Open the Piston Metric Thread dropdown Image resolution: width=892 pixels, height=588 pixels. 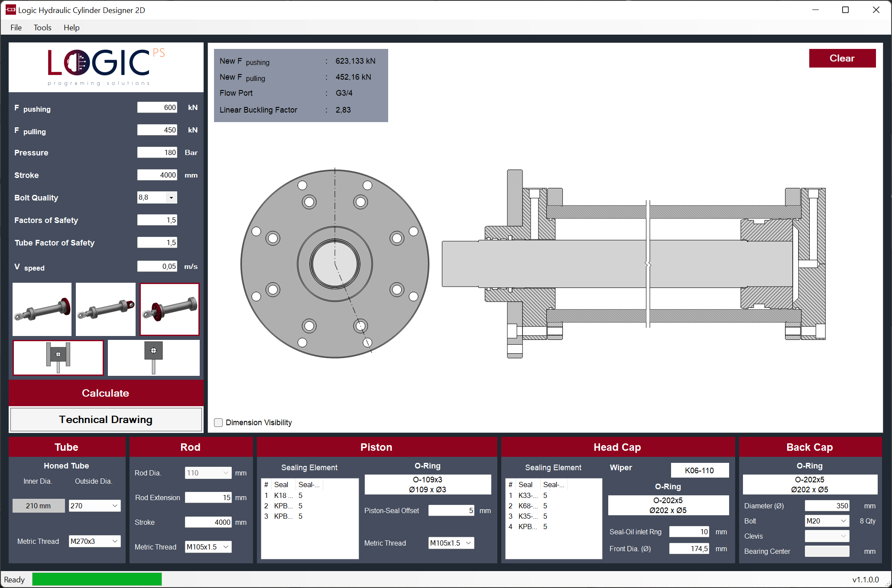click(468, 543)
